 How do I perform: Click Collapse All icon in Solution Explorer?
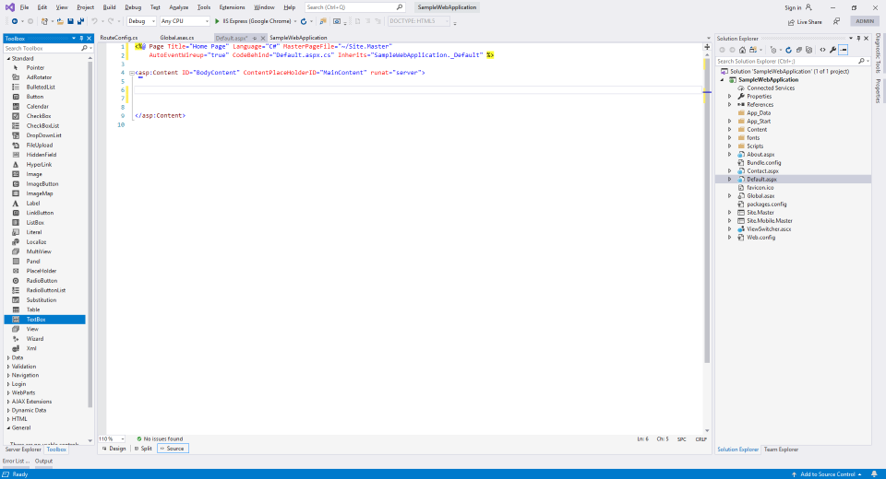tap(799, 50)
